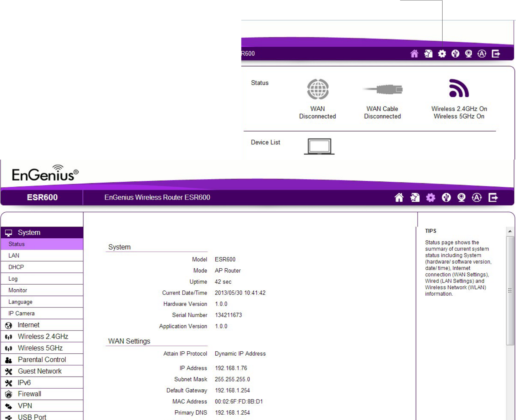Expand the Internet section
The height and width of the screenshot is (420, 516).
(x=42, y=325)
